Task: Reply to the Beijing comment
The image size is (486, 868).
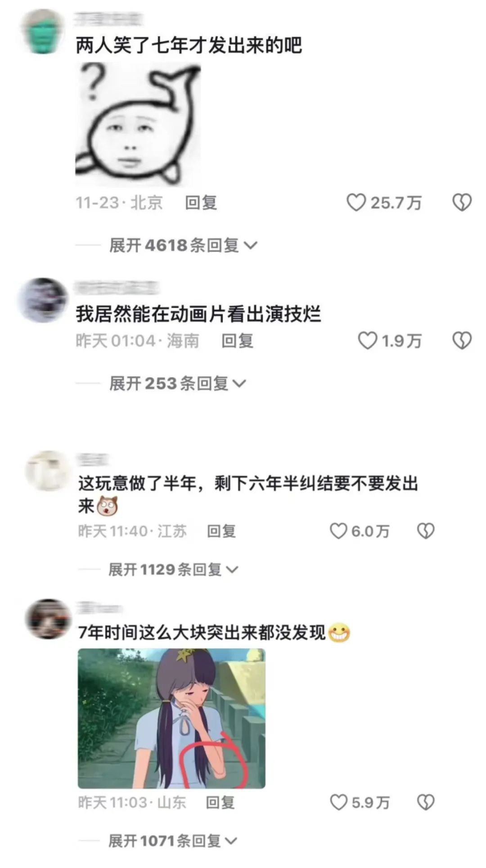Action: point(201,203)
